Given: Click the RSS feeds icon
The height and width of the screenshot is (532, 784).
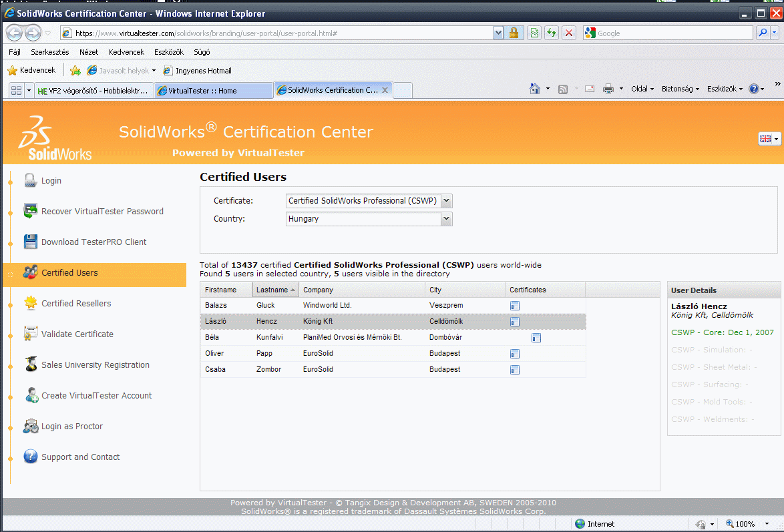Looking at the screenshot, I should click(x=563, y=89).
